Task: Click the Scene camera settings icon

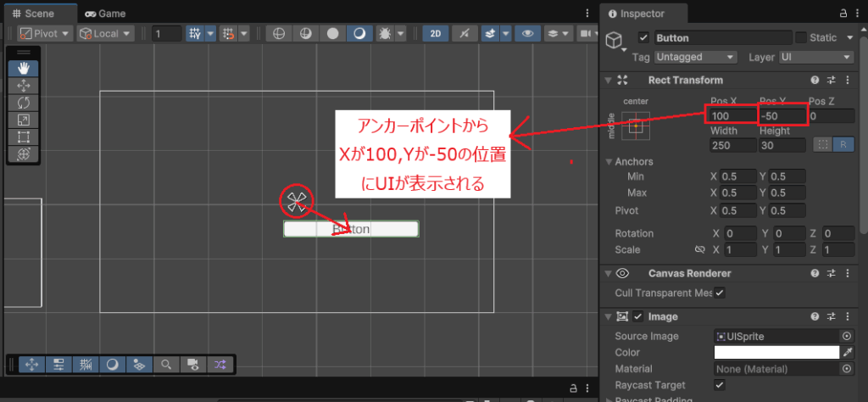Action: [x=585, y=34]
